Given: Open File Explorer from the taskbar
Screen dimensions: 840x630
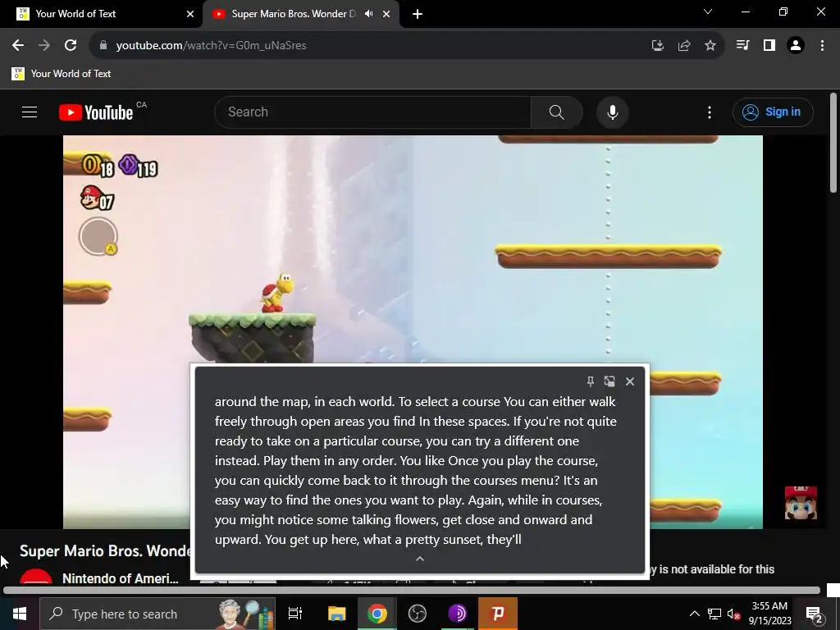Looking at the screenshot, I should (x=336, y=614).
